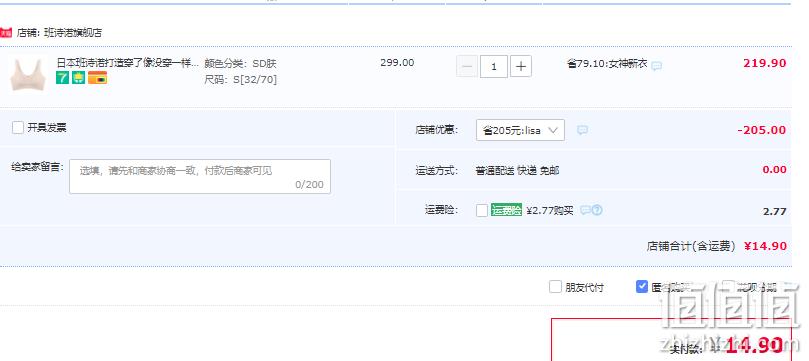This screenshot has width=809, height=361.
Task: Click the shipping text 普通配送 快递 免邮
Action: tap(517, 170)
